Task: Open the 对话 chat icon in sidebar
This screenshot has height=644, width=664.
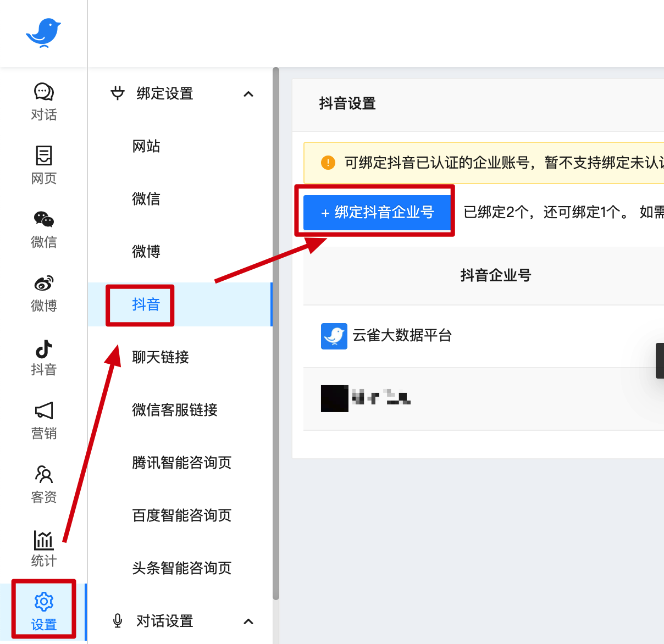Action: coord(44,92)
